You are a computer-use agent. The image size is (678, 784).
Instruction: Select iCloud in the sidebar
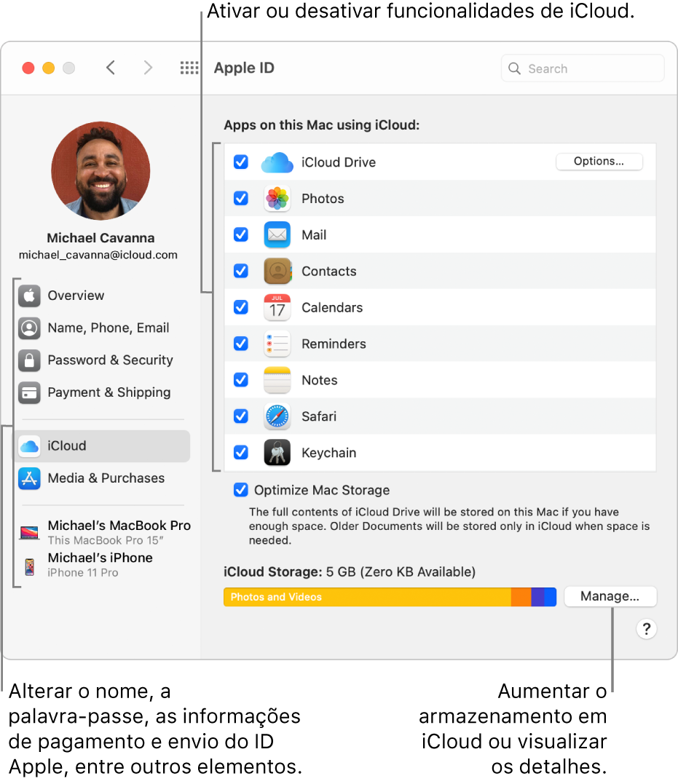pyautogui.click(x=103, y=446)
